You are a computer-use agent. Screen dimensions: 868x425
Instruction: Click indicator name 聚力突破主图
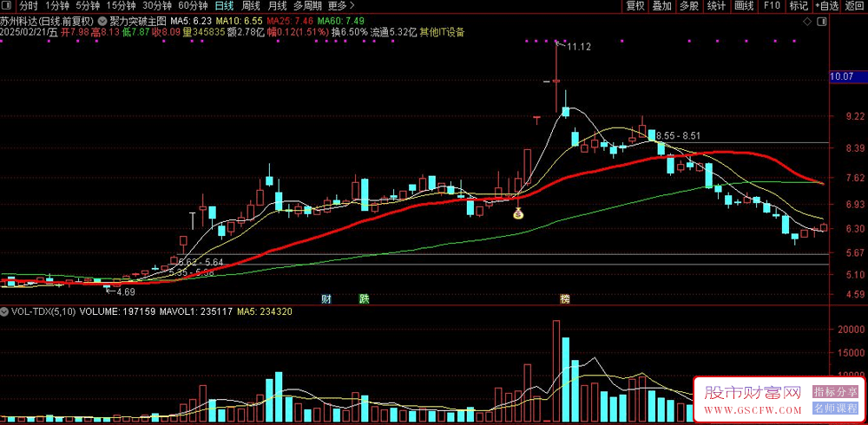click(138, 21)
